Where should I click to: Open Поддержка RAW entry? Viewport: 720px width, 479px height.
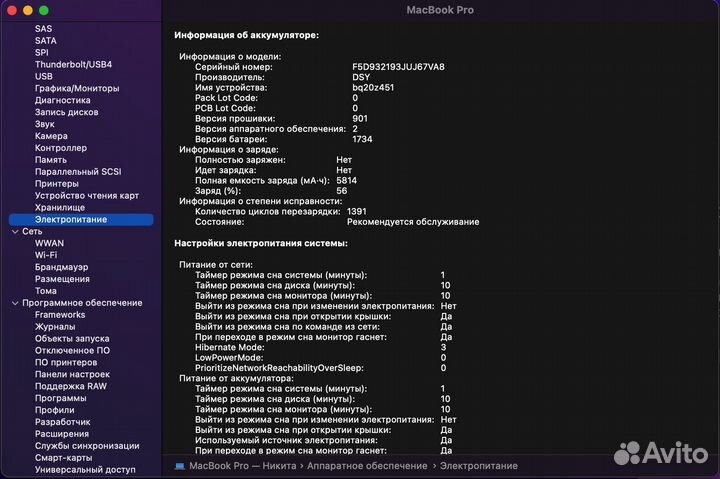point(70,387)
